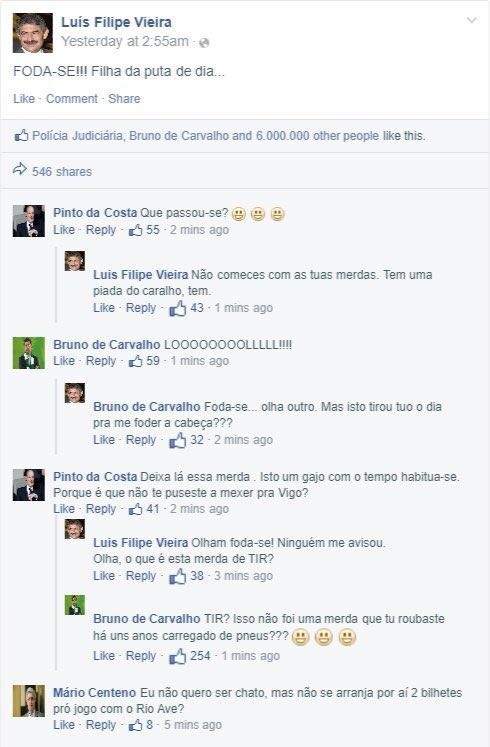Click the thumbs-up icon showing 38 likes

click(178, 576)
